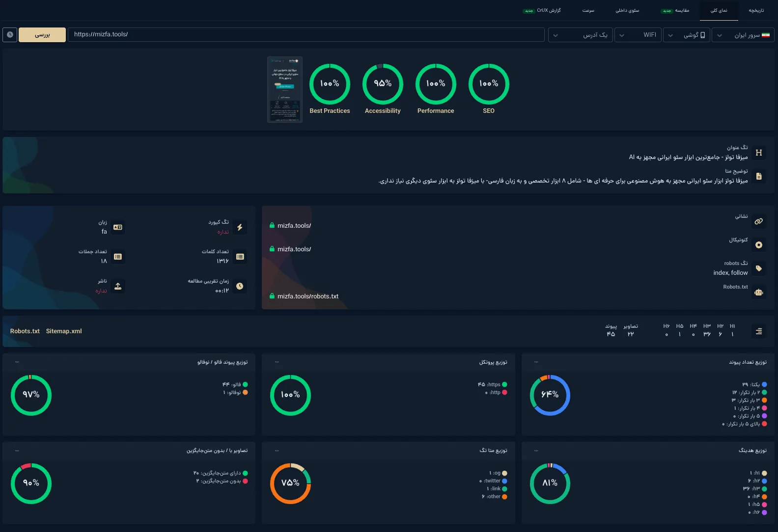Open the یک آدرس dropdown
Screen dimensions: 778x532
pos(581,35)
